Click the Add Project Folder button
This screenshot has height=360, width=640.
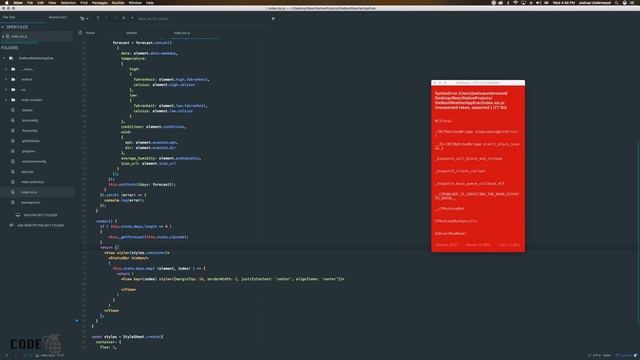pos(37,215)
